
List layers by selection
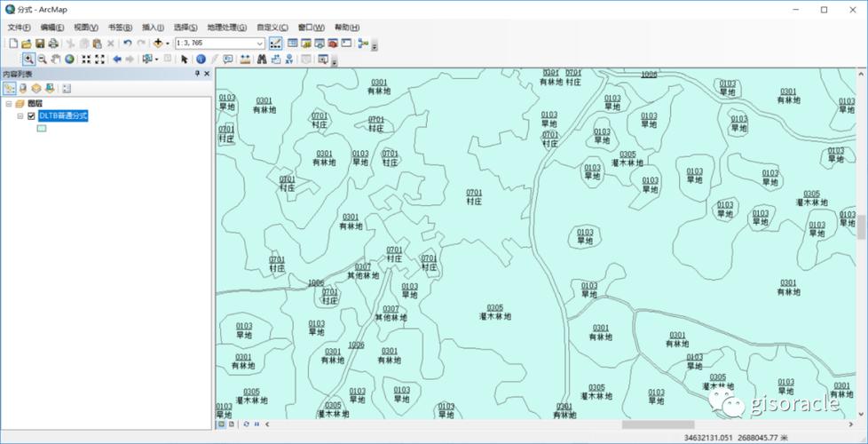point(50,88)
